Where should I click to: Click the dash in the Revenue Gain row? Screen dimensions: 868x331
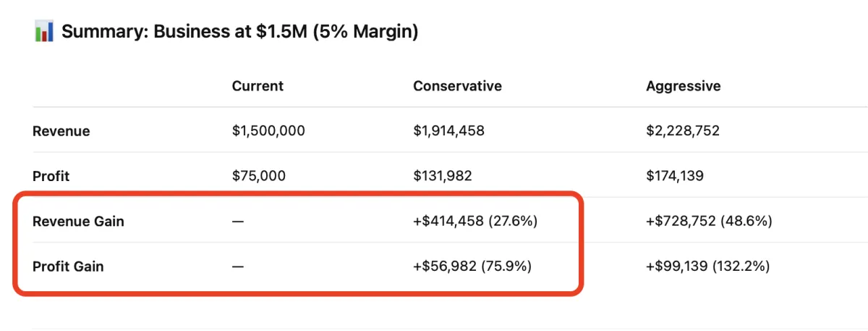pos(238,222)
